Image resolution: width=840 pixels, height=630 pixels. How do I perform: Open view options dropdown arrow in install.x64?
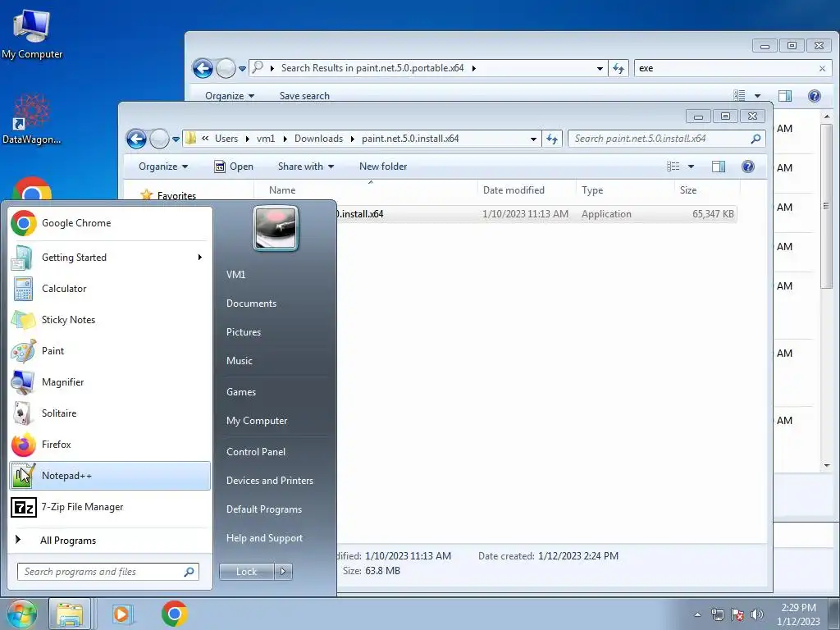click(x=691, y=167)
